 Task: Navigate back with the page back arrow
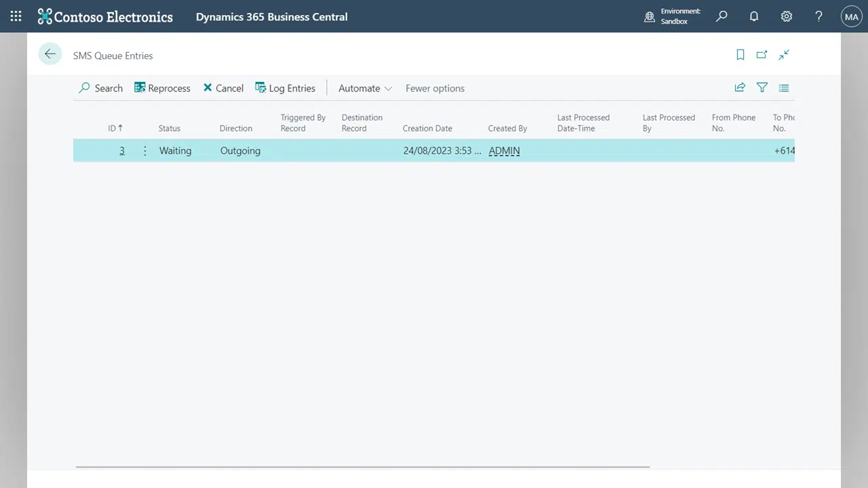50,54
